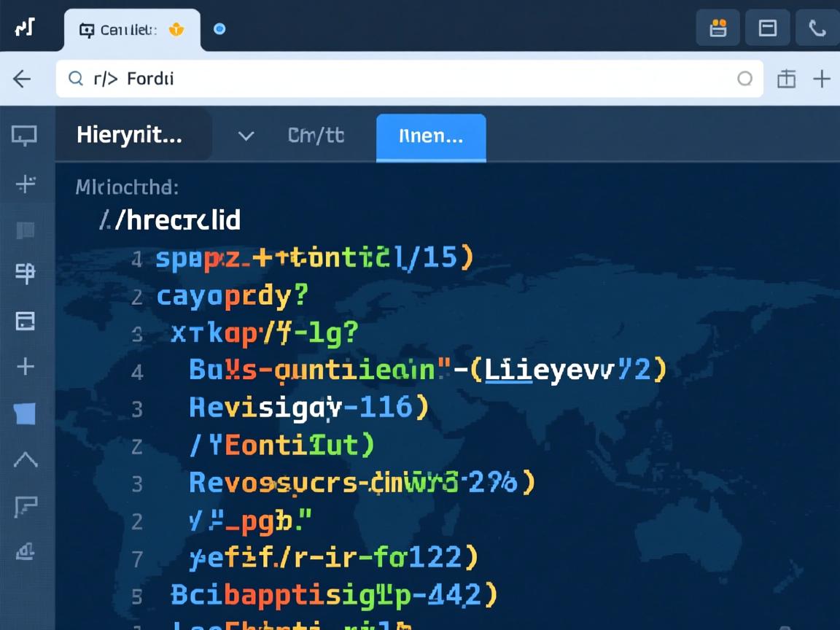Select the crosshair move tool in the sidebar
Viewport: 840px width, 630px height.
coord(26,184)
